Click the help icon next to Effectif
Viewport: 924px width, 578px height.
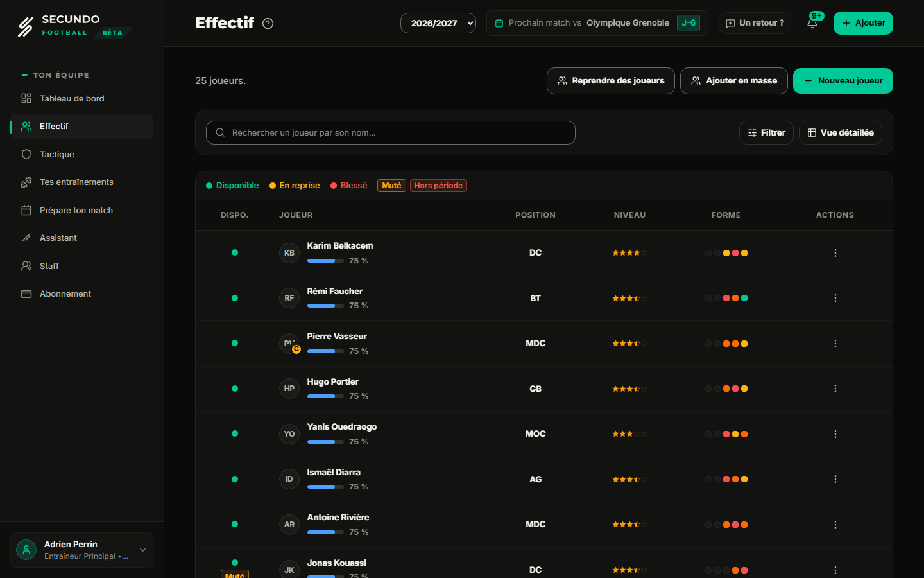pos(268,24)
